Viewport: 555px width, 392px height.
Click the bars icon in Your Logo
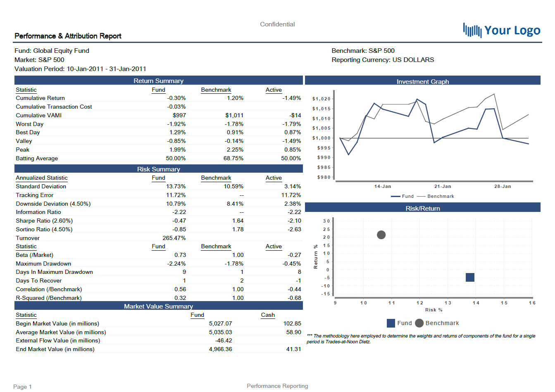pos(472,30)
